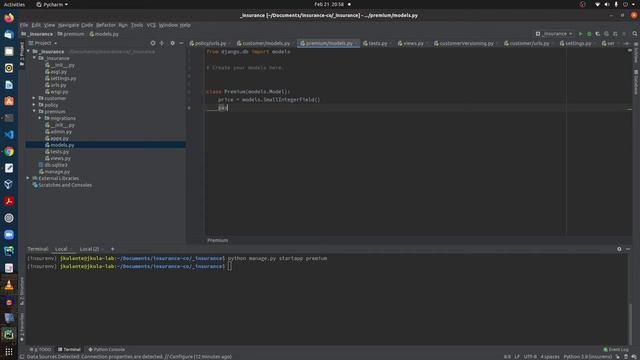The image size is (640, 360).
Task: Toggle the Project side tool window tab
Action: 22,53
